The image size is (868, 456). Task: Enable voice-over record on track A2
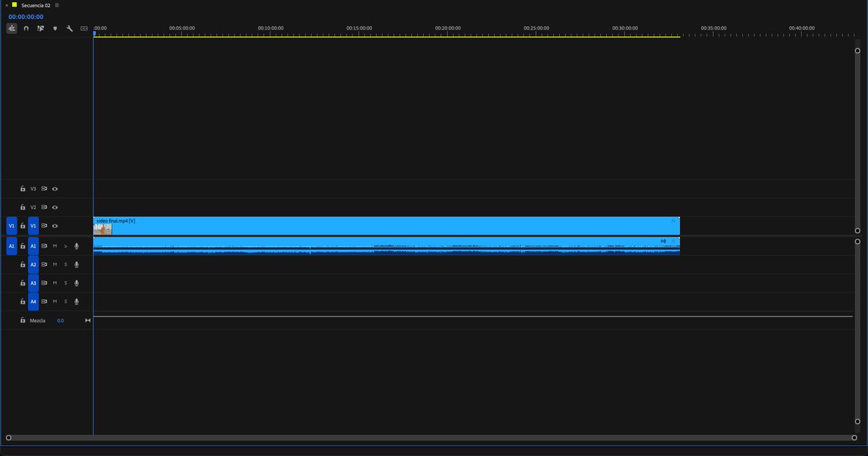click(x=77, y=264)
